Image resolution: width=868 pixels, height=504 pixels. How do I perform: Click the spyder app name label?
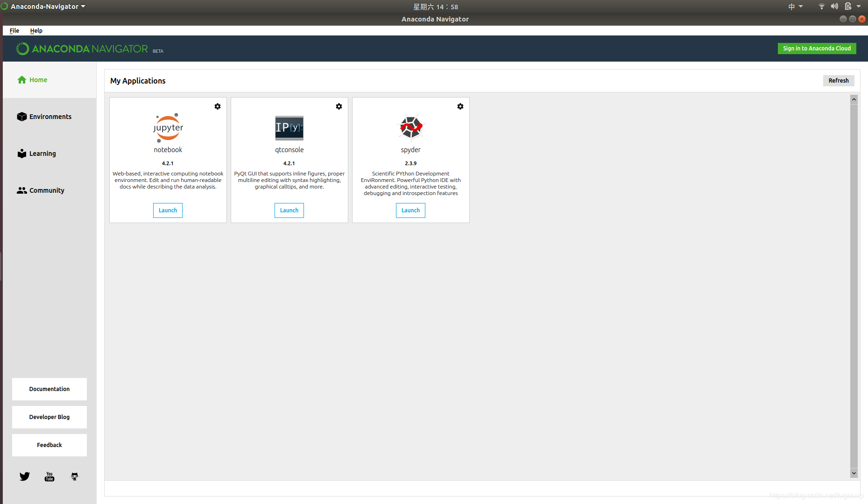pos(411,150)
